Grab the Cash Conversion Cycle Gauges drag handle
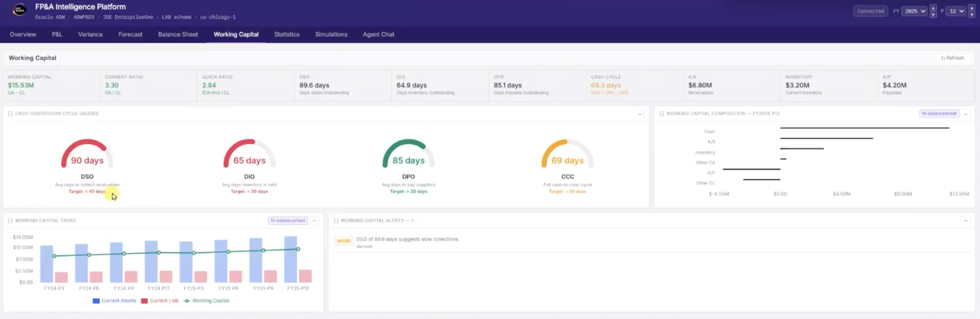This screenshot has height=319, width=980. pos(10,114)
